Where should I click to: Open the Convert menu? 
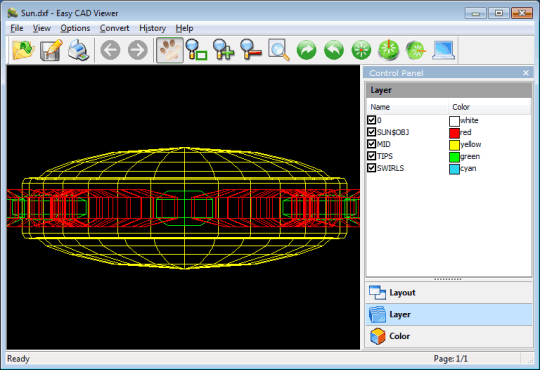pos(114,28)
